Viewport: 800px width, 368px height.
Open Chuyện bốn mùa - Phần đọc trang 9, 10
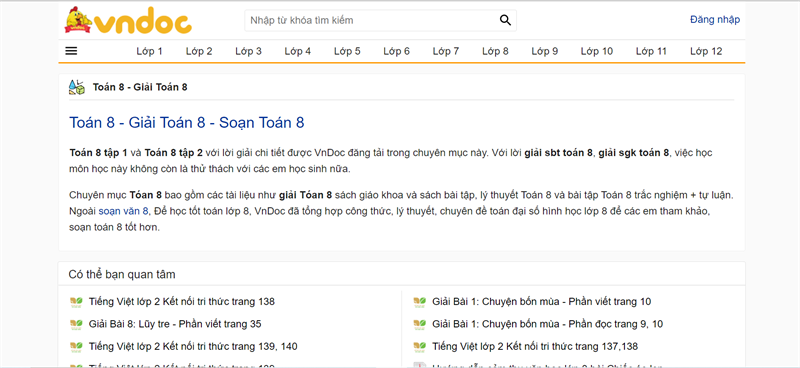(547, 324)
